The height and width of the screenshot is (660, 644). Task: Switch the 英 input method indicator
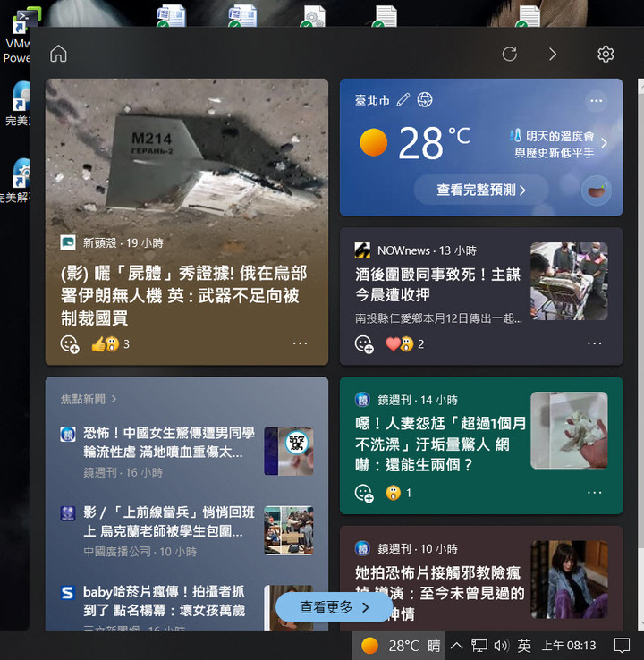[x=524, y=646]
